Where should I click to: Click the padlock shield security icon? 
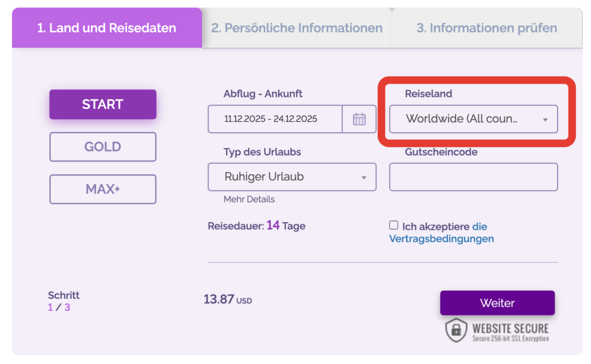click(x=456, y=329)
